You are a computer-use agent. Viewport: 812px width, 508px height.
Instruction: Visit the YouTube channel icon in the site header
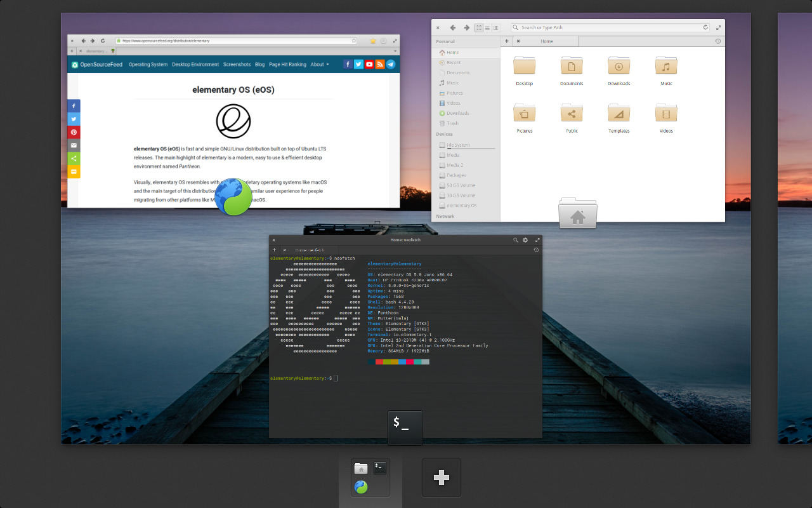tap(369, 63)
